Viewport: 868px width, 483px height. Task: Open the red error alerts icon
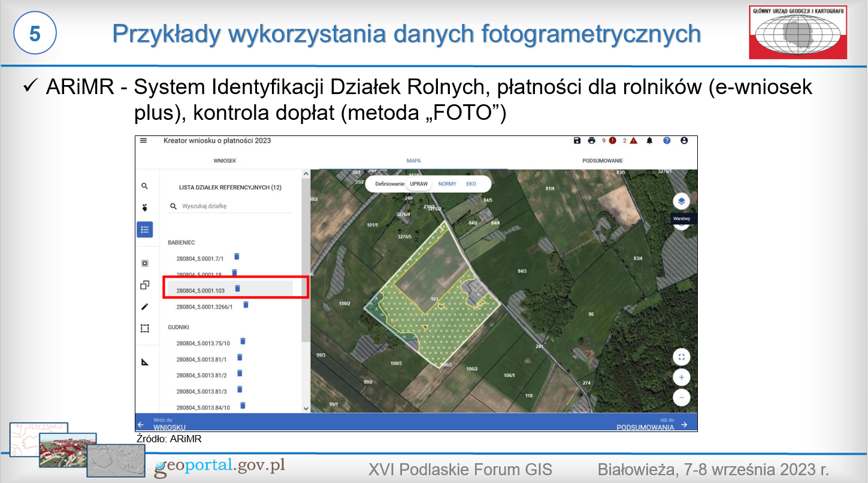click(x=612, y=141)
